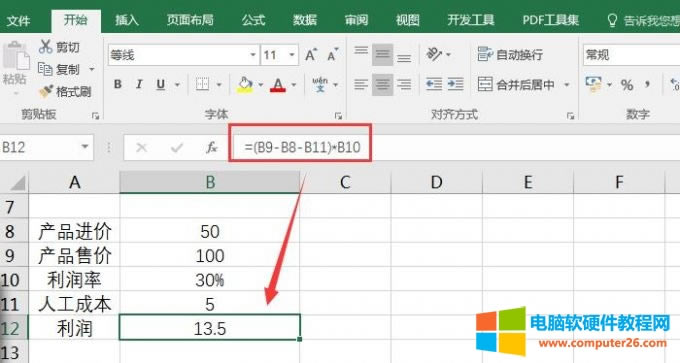Open the font size dropdown showing 11
The width and height of the screenshot is (680, 363).
(x=292, y=55)
